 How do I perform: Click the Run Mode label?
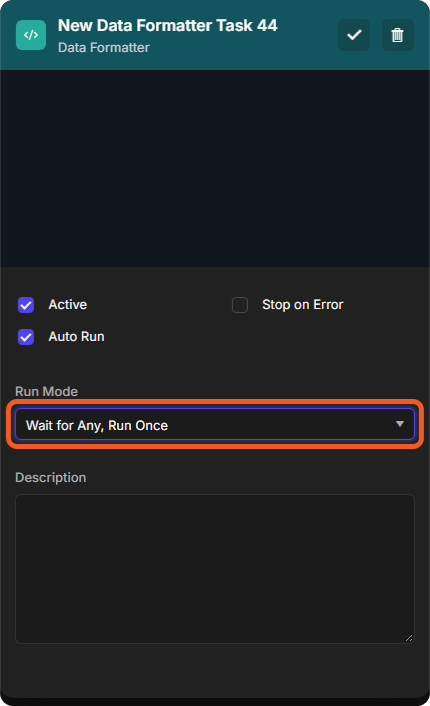click(46, 391)
